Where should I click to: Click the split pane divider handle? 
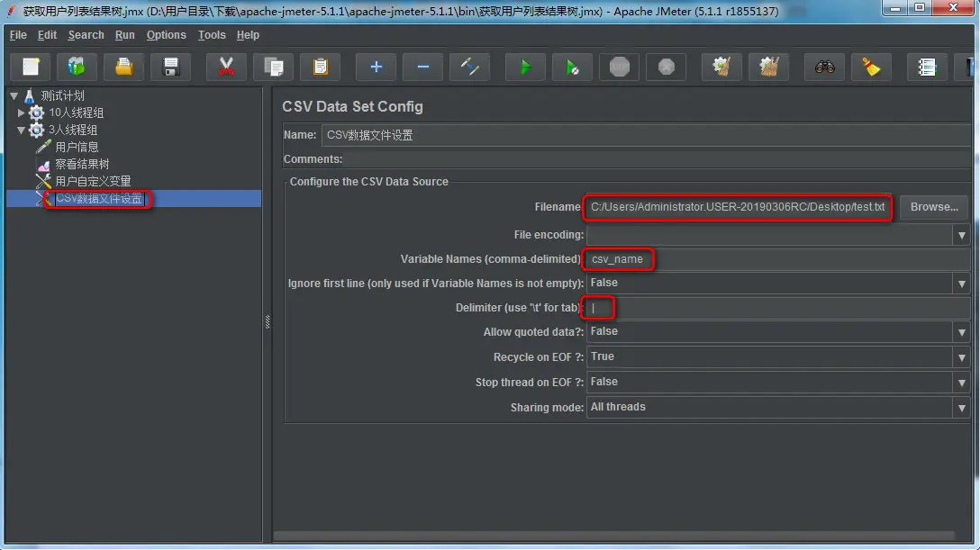click(268, 321)
